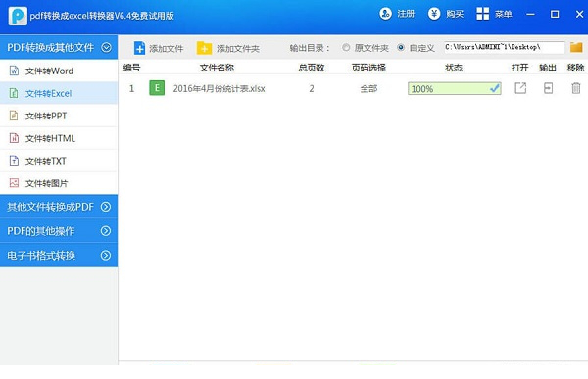Click the 输出 column header
This screenshot has width=588, height=379.
click(x=548, y=68)
